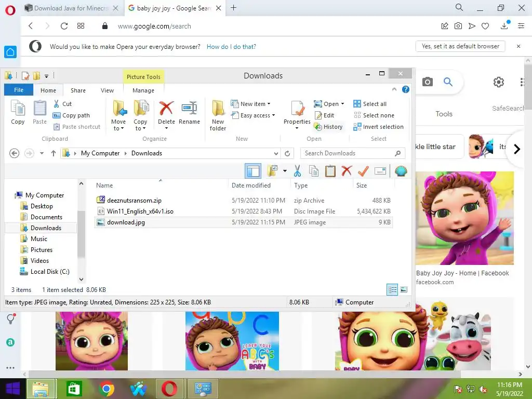Open Quick Access Toolbar customize dropdown

coord(46,76)
